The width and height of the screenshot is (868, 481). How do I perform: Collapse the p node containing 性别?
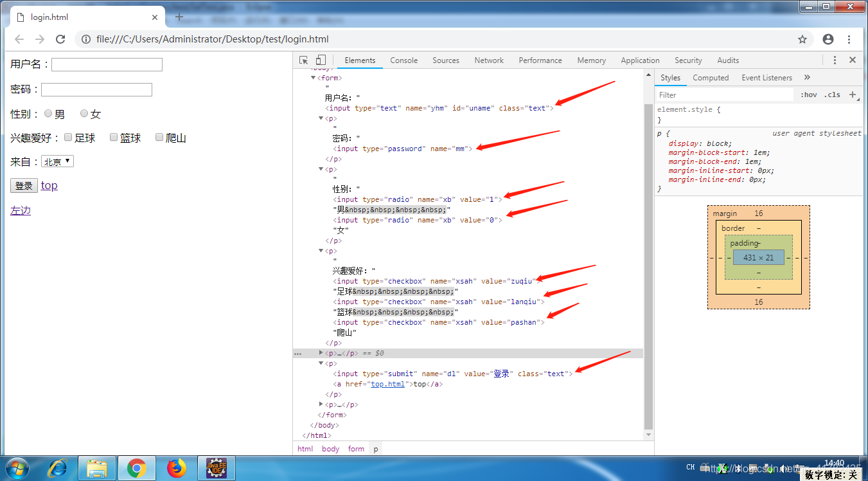(x=321, y=169)
